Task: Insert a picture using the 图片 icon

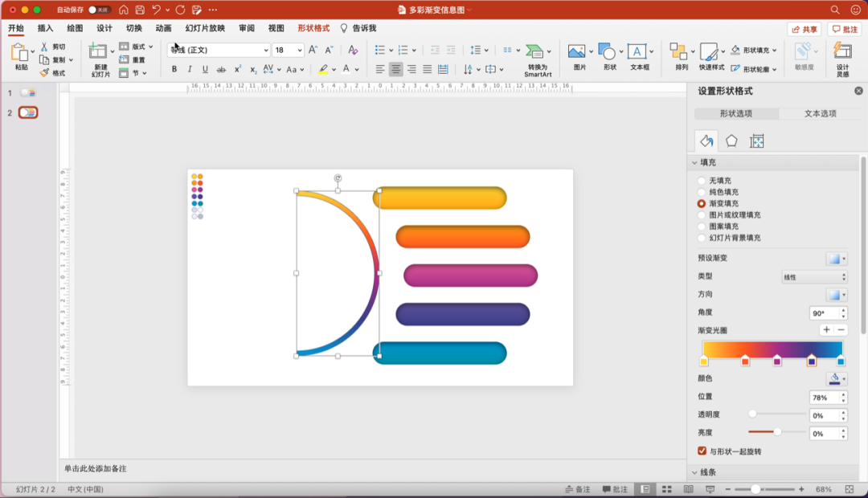Action: [x=576, y=53]
